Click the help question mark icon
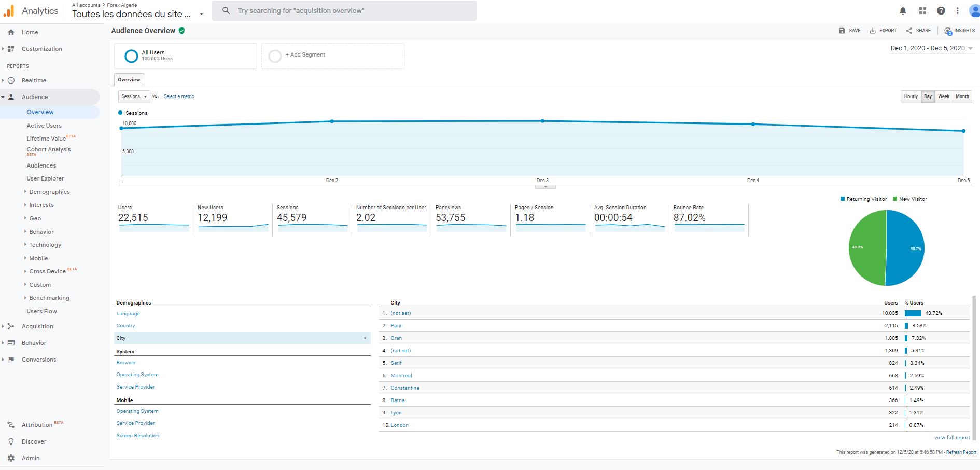Screen dimensions: 980x470 [941, 11]
